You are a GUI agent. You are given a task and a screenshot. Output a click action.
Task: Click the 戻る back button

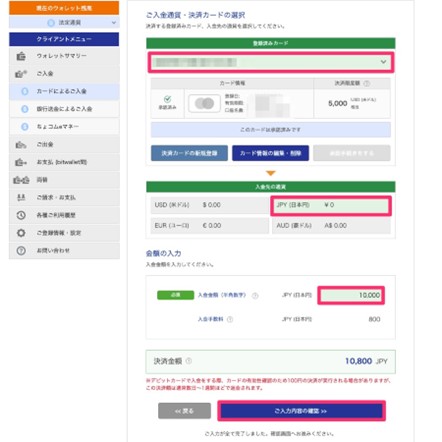pyautogui.click(x=184, y=411)
